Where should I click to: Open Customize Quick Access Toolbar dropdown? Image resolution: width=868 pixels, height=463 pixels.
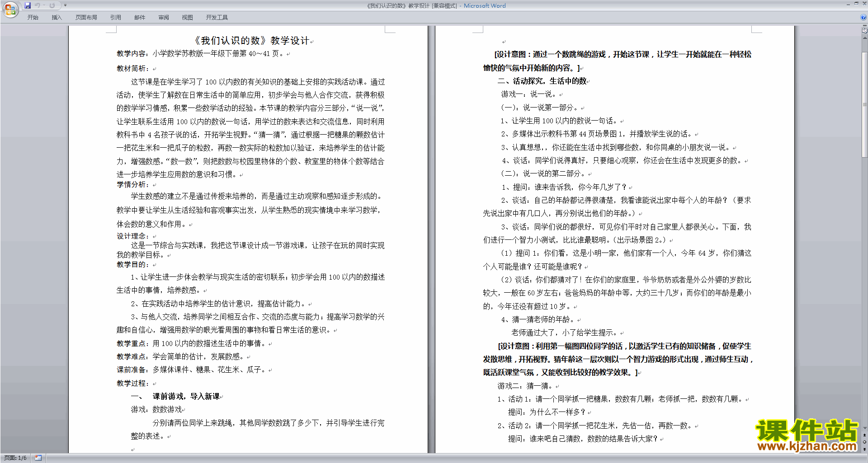(65, 5)
